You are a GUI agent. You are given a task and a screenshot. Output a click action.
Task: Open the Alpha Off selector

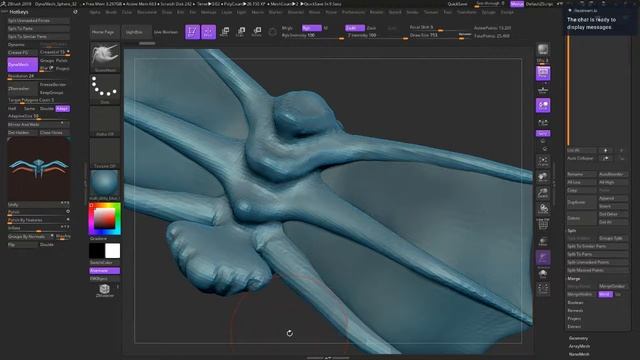tap(105, 121)
